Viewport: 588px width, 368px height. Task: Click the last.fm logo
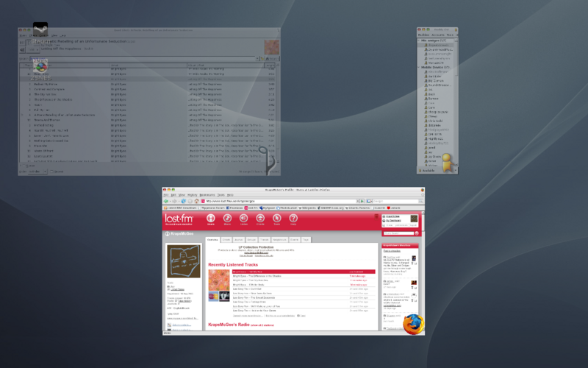pyautogui.click(x=179, y=219)
